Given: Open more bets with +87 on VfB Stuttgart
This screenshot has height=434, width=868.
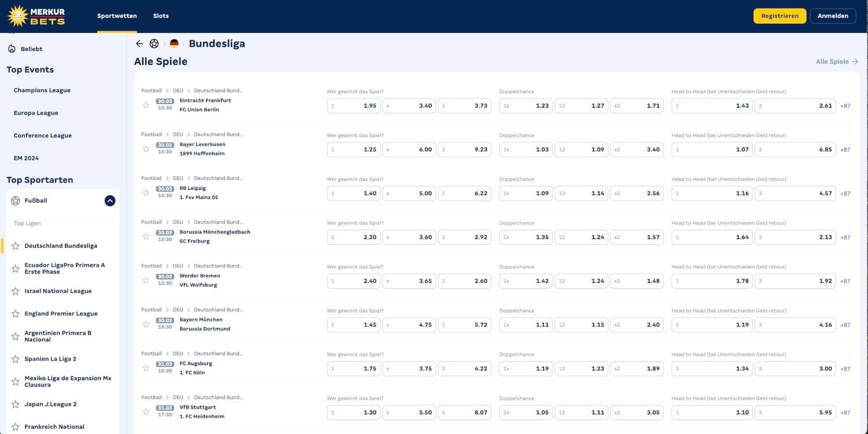Looking at the screenshot, I should tap(845, 412).
